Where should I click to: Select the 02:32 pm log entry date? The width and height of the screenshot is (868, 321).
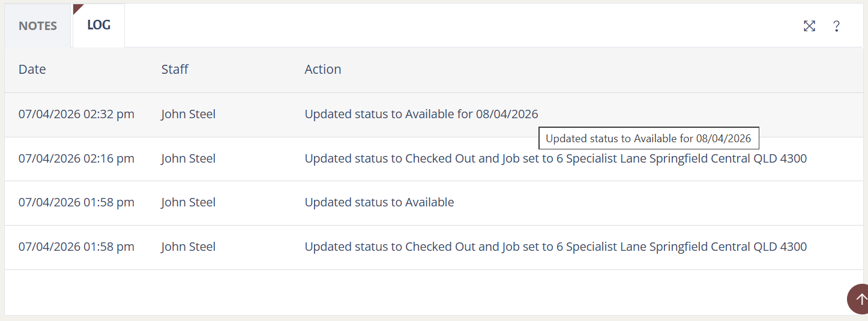click(76, 114)
